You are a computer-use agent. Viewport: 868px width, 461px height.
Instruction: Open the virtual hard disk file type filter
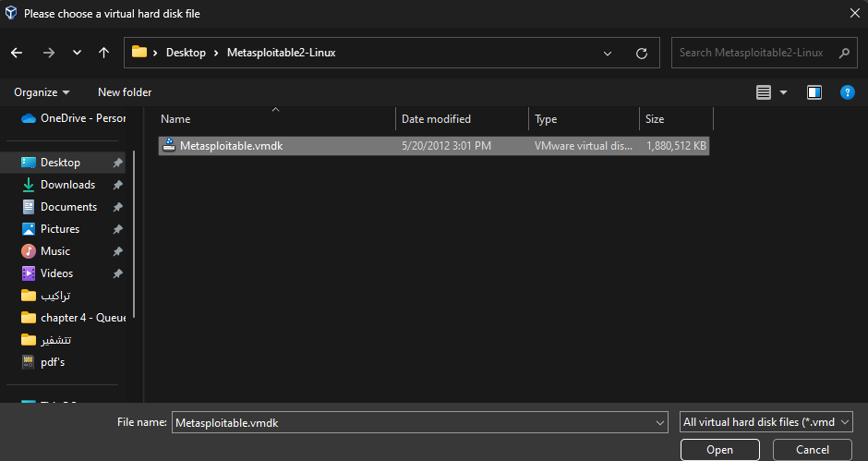point(766,422)
